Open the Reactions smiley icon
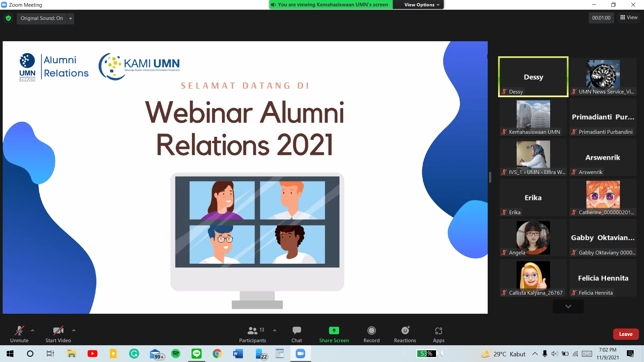The image size is (644, 362). tap(405, 330)
